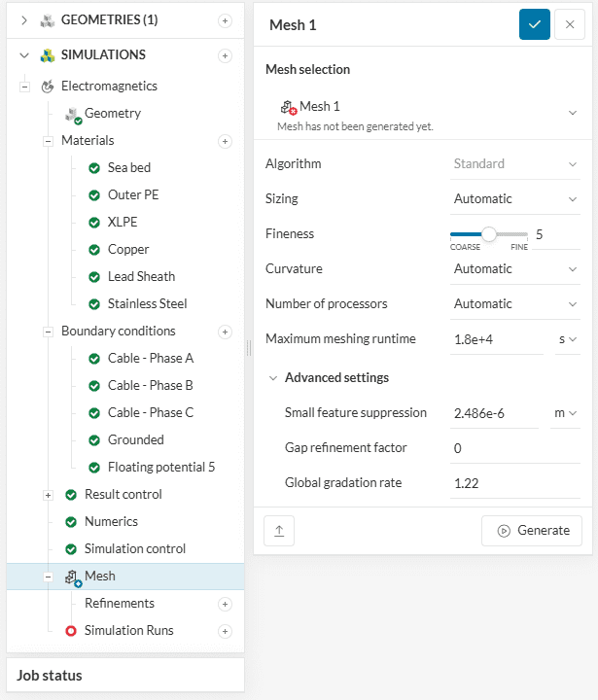Click the upload arrow icon button
Image resolution: width=598 pixels, height=700 pixels.
click(x=279, y=531)
